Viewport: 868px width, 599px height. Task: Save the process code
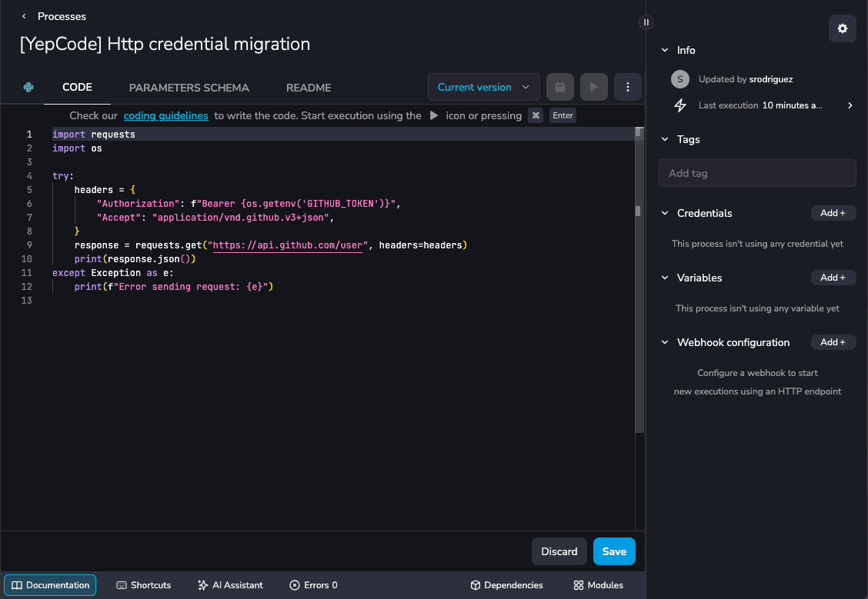click(614, 551)
